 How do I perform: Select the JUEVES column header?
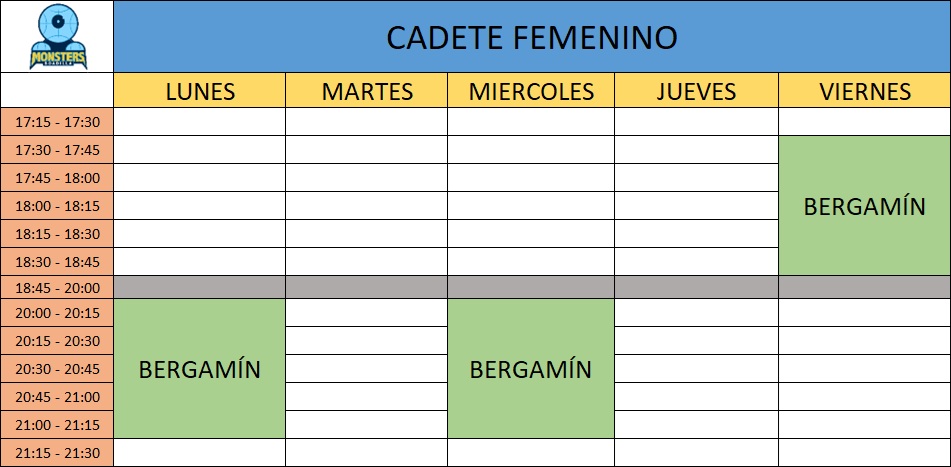click(x=696, y=91)
